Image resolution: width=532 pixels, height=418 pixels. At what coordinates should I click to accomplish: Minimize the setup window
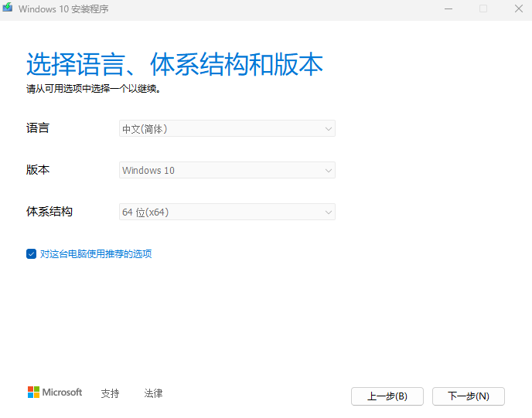pyautogui.click(x=448, y=8)
